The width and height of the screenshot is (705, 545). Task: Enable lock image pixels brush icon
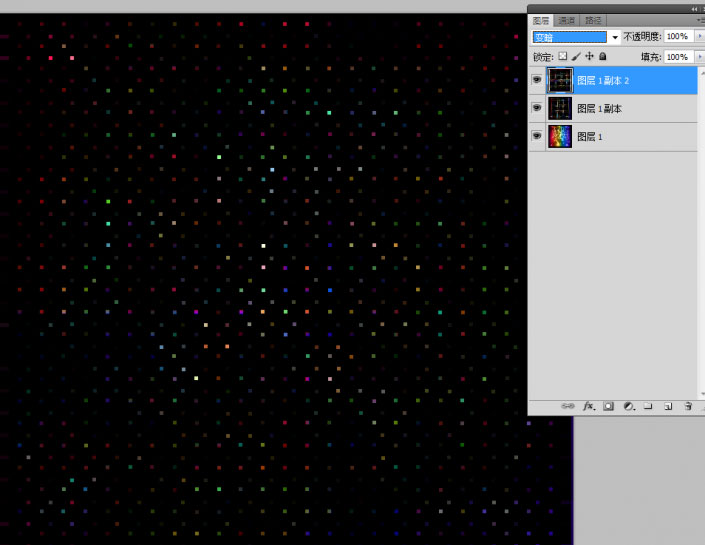pyautogui.click(x=576, y=57)
